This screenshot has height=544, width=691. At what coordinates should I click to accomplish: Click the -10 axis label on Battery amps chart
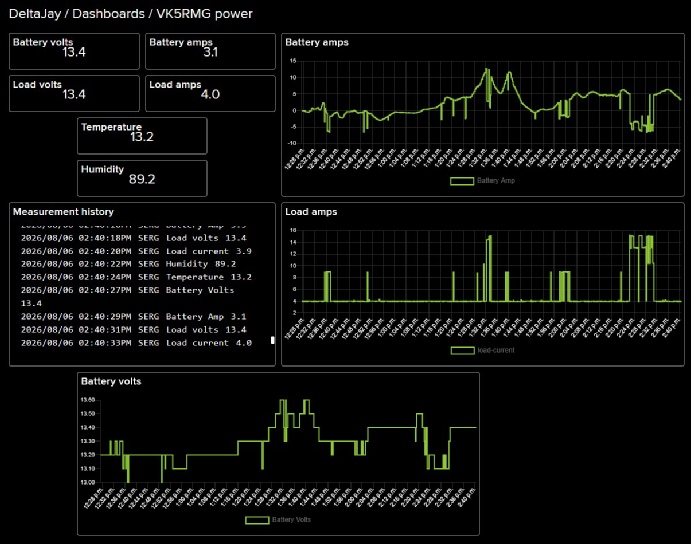292,143
